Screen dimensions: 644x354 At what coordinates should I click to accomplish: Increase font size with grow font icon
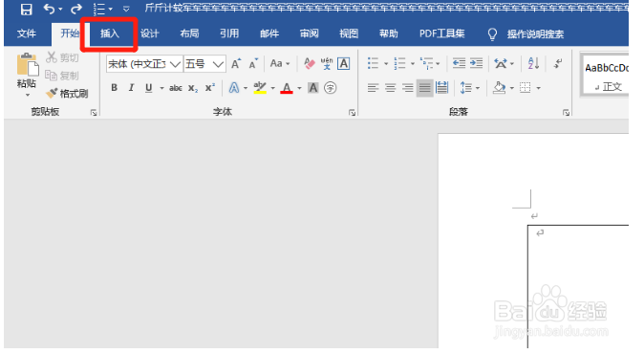coord(236,64)
